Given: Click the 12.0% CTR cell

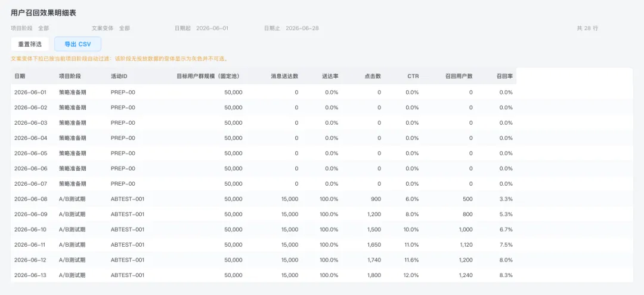Looking at the screenshot, I should (x=411, y=275).
